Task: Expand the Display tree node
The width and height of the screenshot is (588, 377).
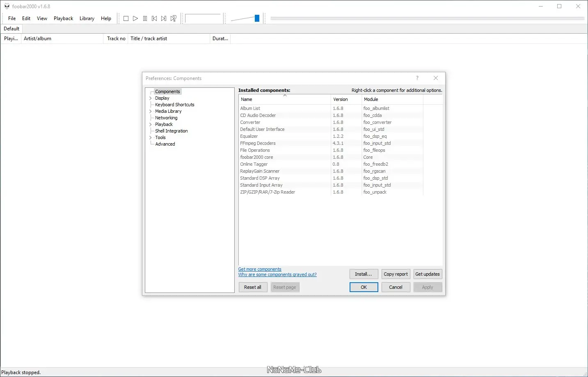Action: [151, 98]
